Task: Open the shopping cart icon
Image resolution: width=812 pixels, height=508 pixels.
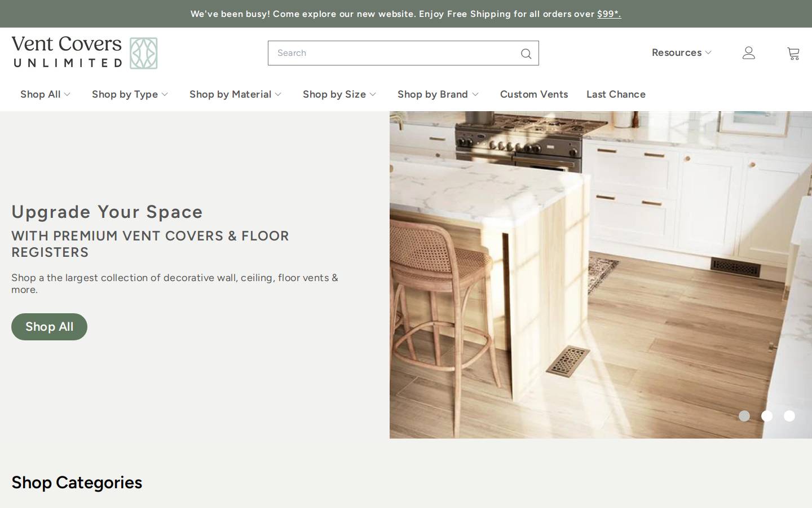Action: pos(793,53)
